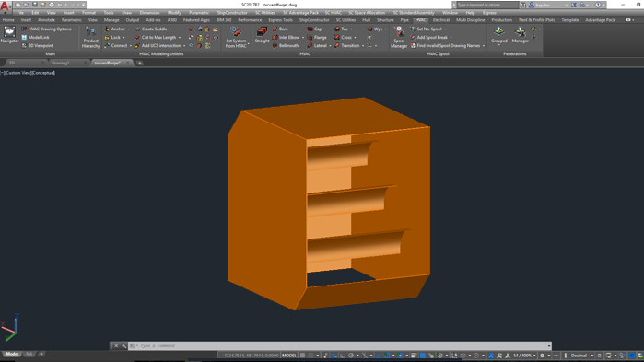Expand the Tee dropdown
Screen dimensions: 644x362
click(351, 29)
